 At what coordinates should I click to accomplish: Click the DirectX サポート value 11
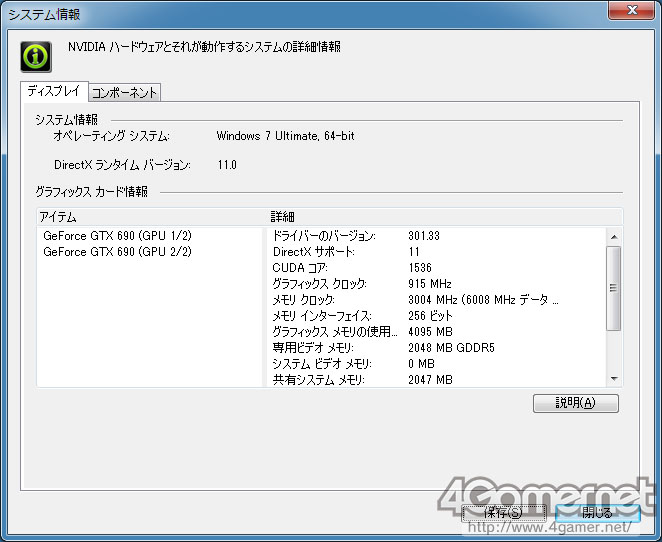(x=414, y=252)
